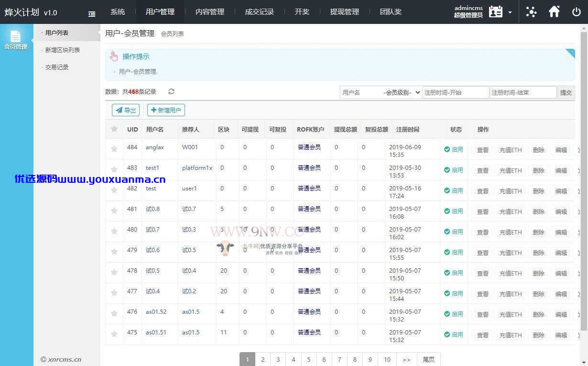Open the admin profile card icon

[x=496, y=12]
